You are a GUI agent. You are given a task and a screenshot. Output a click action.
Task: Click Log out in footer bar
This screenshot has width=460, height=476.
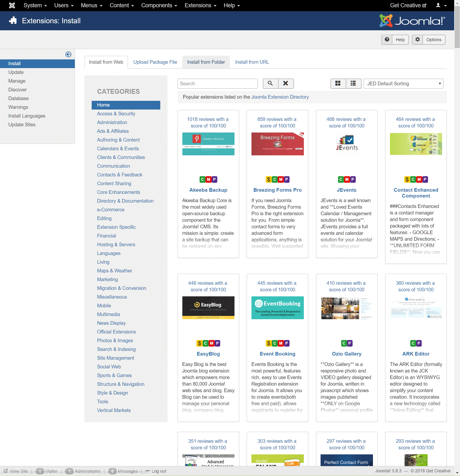pyautogui.click(x=156, y=471)
